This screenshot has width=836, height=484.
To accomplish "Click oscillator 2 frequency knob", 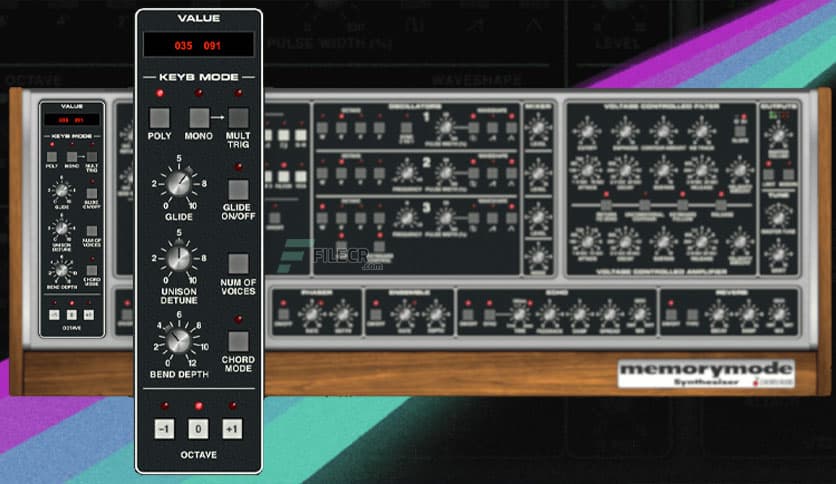I will (407, 173).
